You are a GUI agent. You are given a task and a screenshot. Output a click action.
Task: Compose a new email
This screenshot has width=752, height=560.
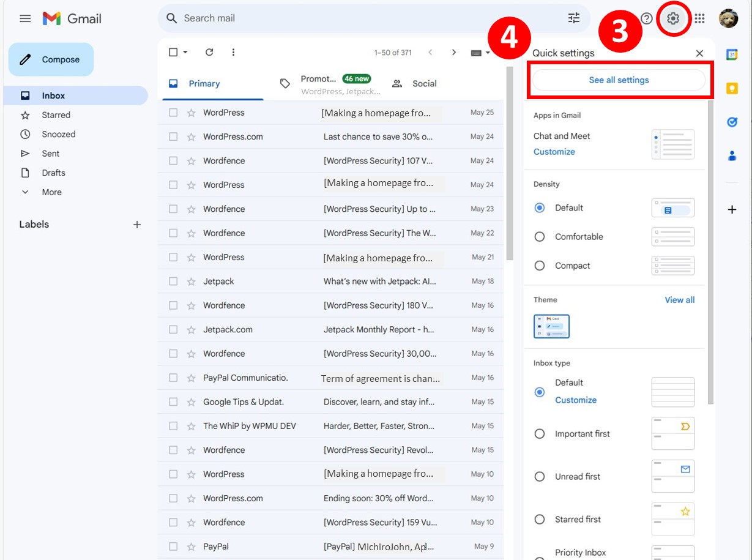tap(51, 59)
